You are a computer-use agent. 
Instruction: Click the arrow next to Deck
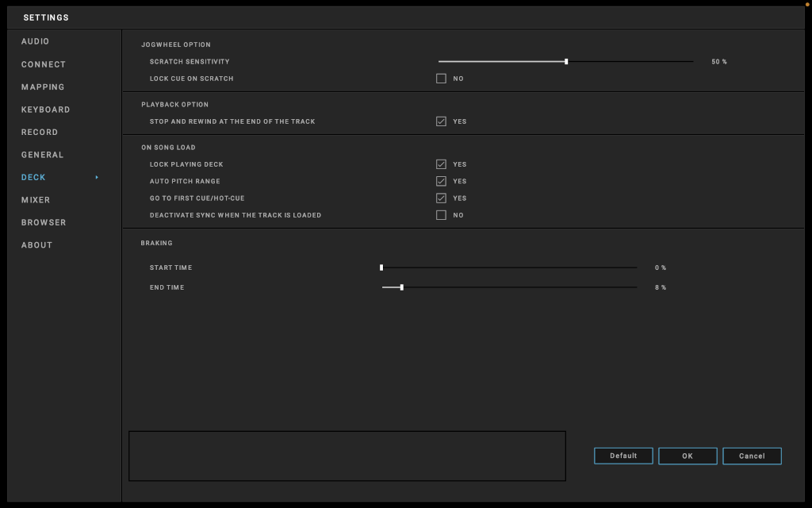[x=97, y=178]
